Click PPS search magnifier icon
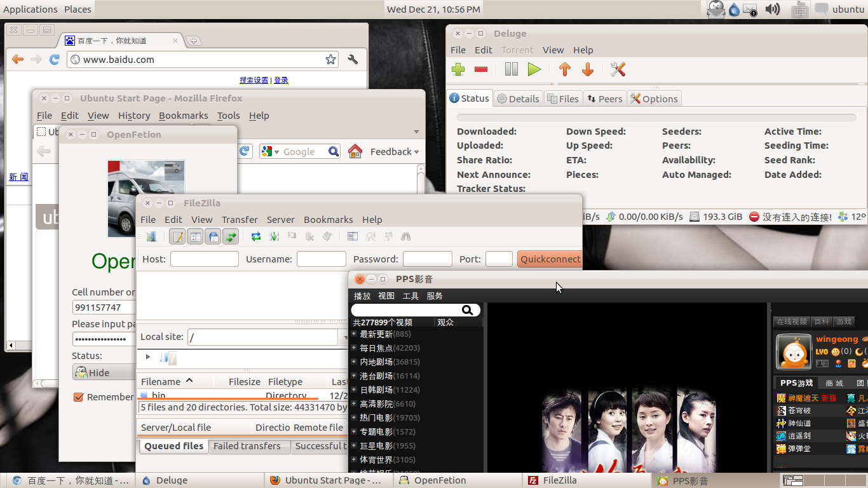 click(467, 310)
